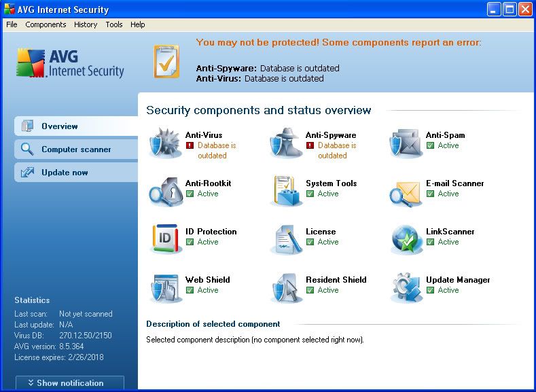Click the Overview sidebar icon
The width and height of the screenshot is (536, 392).
(x=27, y=126)
